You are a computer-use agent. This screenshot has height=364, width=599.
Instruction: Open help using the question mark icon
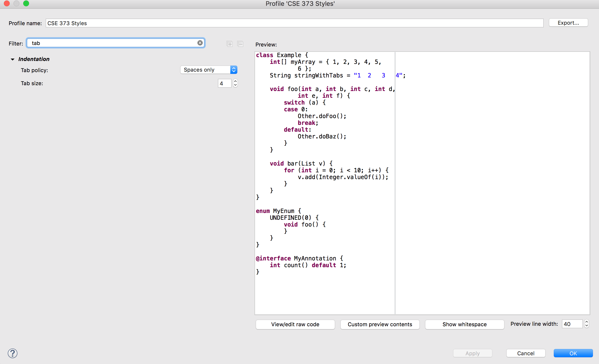12,353
